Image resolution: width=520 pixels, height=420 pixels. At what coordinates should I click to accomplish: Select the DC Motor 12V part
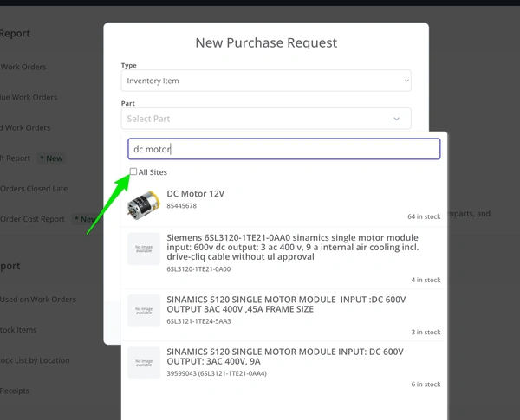click(x=284, y=205)
